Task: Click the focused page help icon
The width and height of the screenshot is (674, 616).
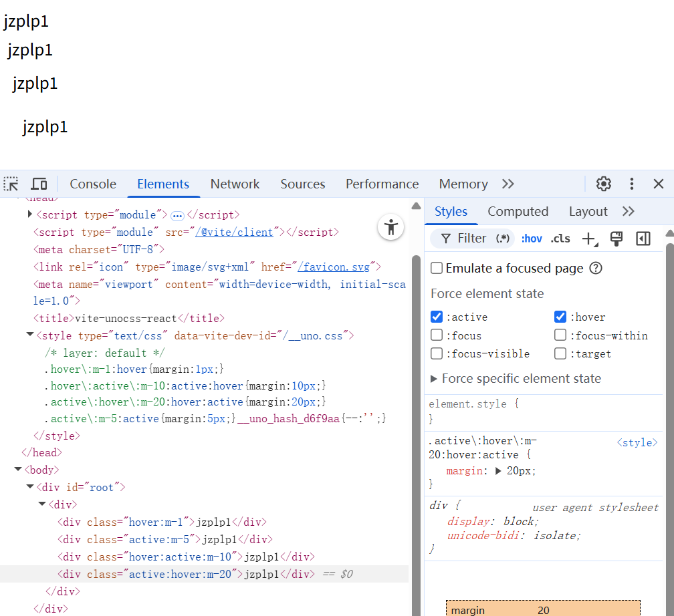Action: tap(596, 268)
